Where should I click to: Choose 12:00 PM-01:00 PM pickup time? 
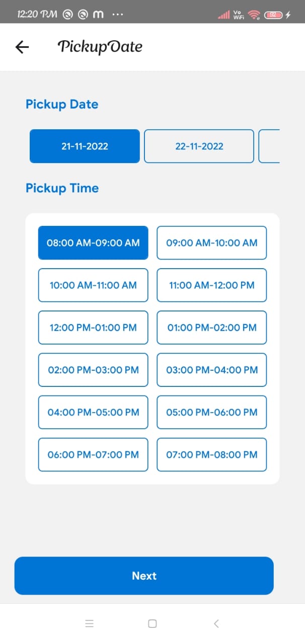pyautogui.click(x=93, y=328)
